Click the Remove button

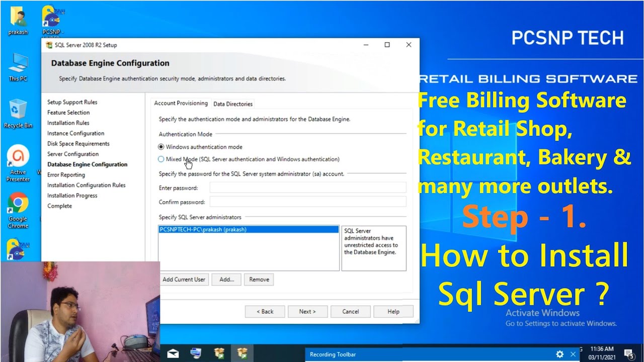[x=259, y=280]
